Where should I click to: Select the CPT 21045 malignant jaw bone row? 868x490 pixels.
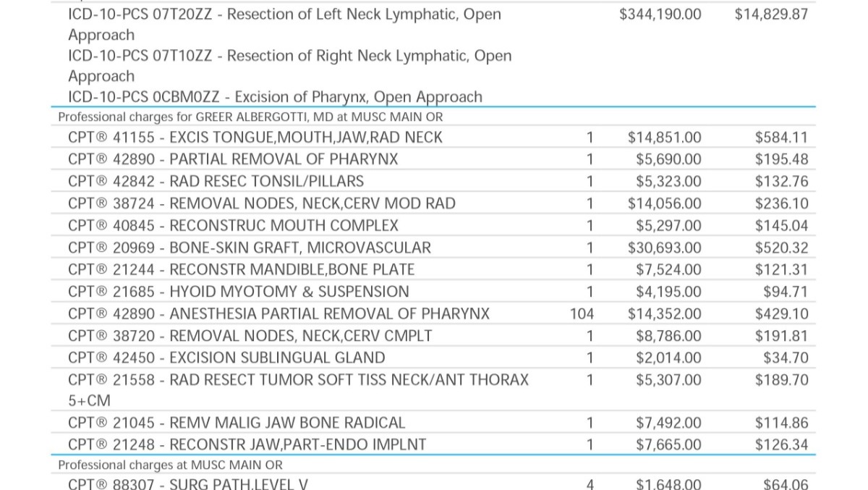[x=237, y=423]
